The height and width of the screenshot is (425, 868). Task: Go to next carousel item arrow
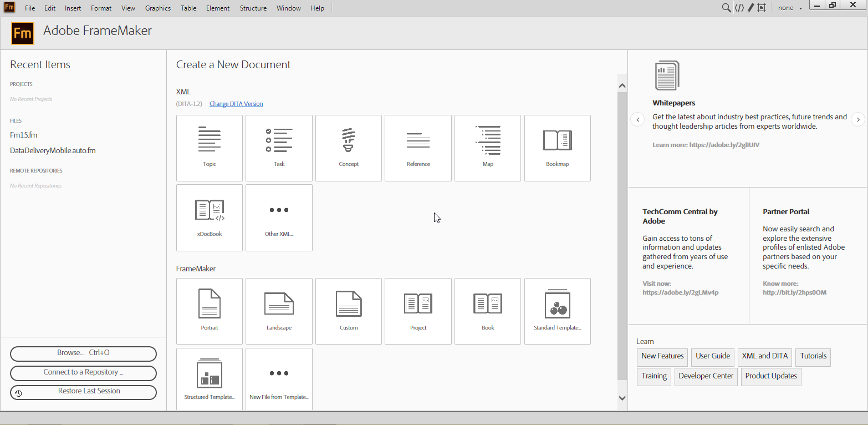pyautogui.click(x=858, y=119)
